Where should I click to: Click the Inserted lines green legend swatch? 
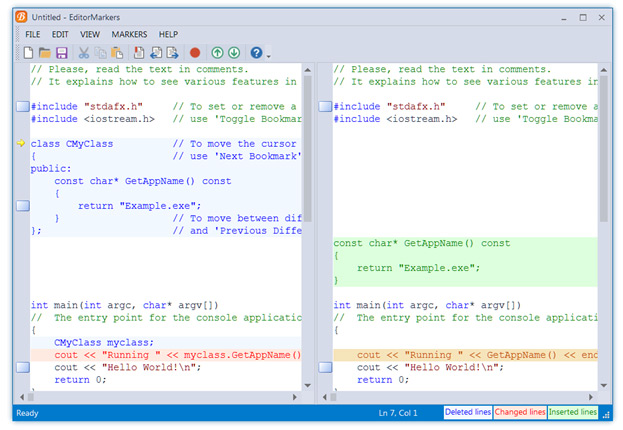[x=573, y=412]
